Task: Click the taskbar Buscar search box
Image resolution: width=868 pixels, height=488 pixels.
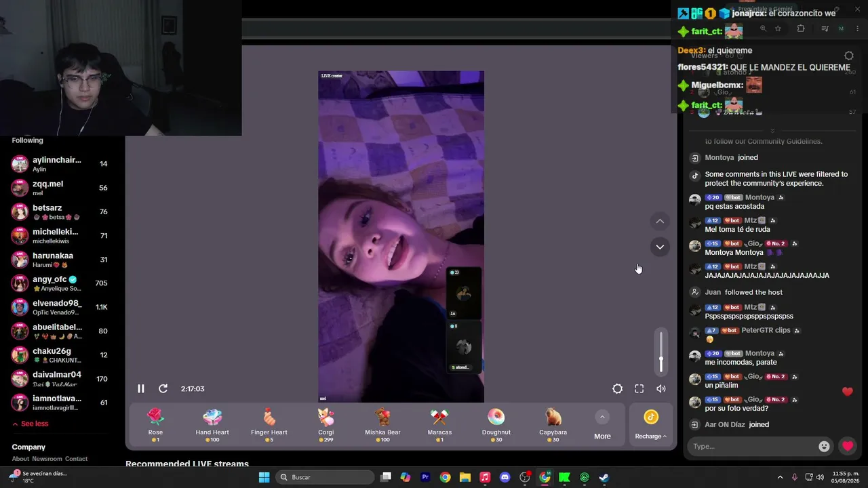Action: point(325,477)
